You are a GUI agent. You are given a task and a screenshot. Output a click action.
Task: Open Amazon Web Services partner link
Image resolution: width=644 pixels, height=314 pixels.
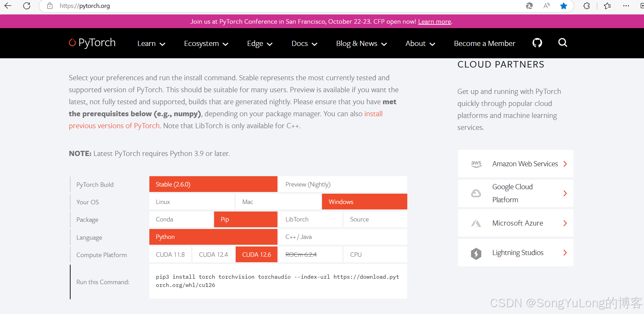516,164
